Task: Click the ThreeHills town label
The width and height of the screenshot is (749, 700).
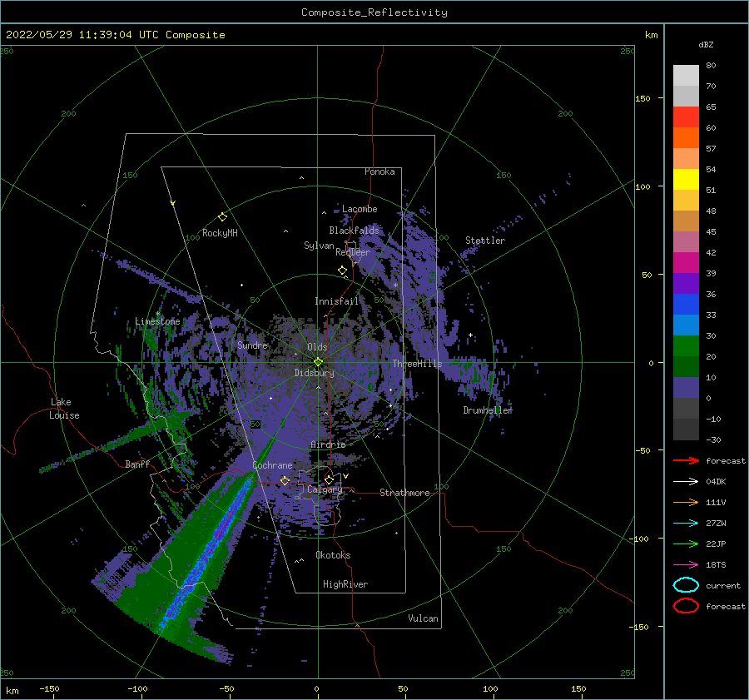Action: [x=418, y=364]
